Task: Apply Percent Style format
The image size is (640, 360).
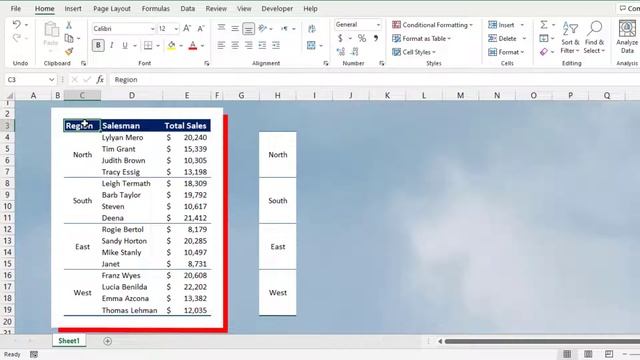Action: tap(362, 38)
